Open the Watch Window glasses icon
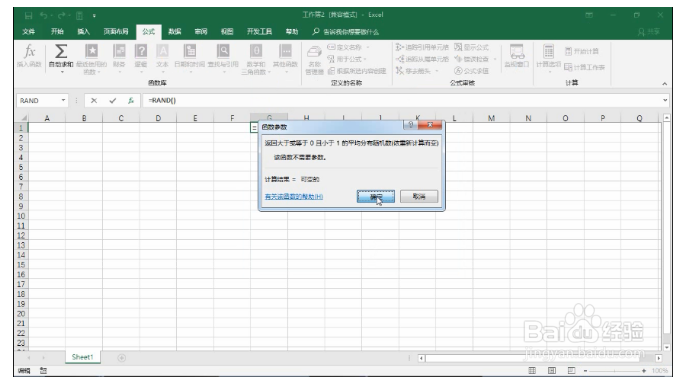Screen dimensions: 683x377 [x=517, y=51]
